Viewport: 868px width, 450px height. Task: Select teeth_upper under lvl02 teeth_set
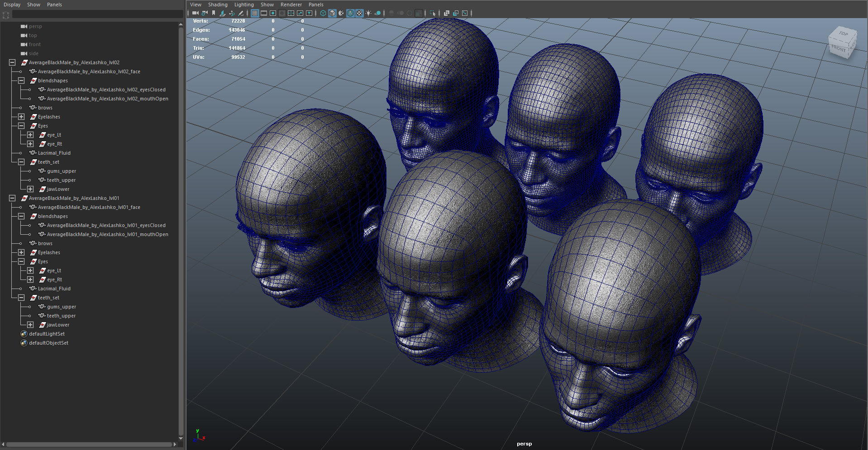coord(61,180)
